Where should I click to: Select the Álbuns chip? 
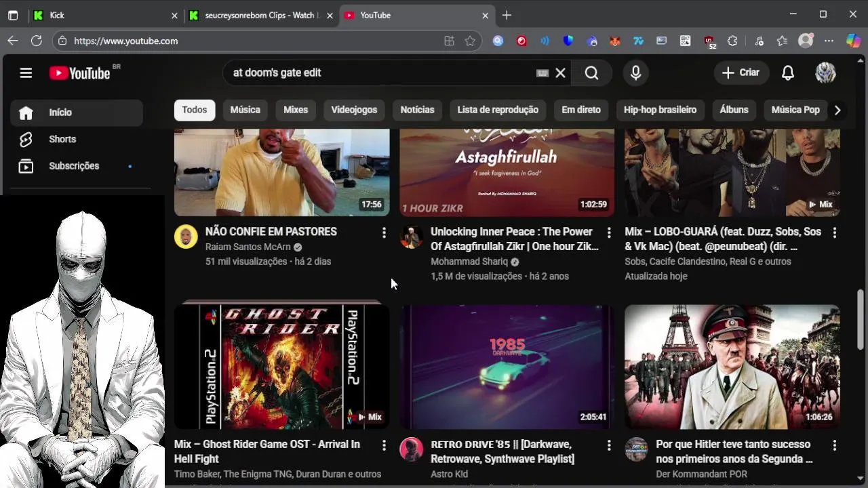[734, 110]
